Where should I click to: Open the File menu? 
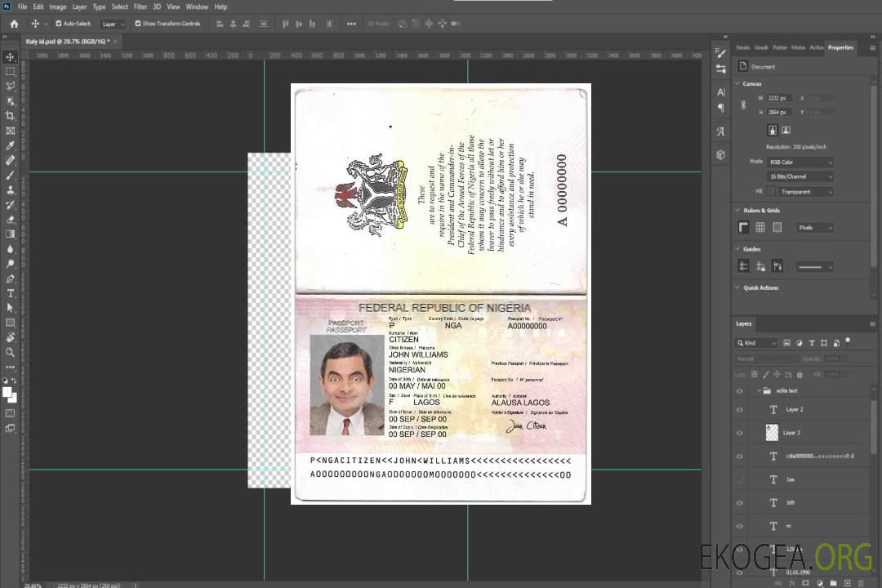[23, 7]
